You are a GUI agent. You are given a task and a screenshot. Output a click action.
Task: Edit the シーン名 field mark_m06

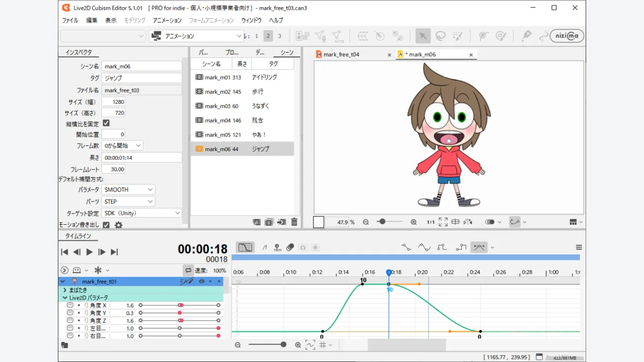coord(141,66)
